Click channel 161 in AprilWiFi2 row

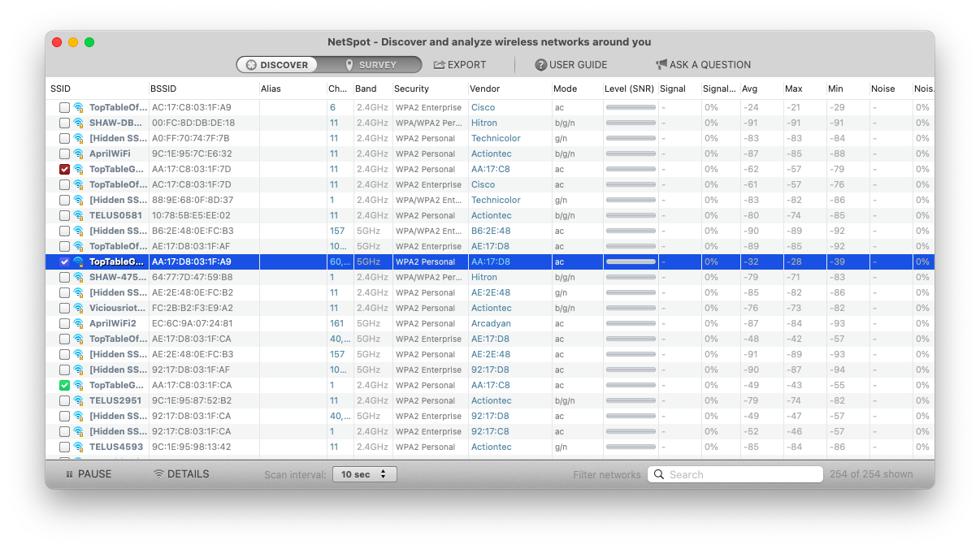pos(336,323)
